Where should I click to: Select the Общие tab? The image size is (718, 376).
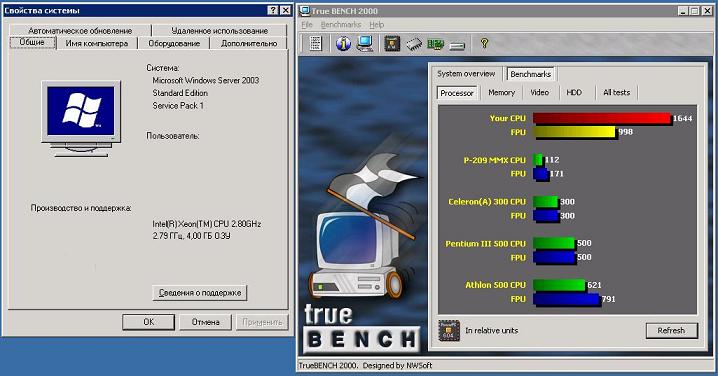point(32,42)
